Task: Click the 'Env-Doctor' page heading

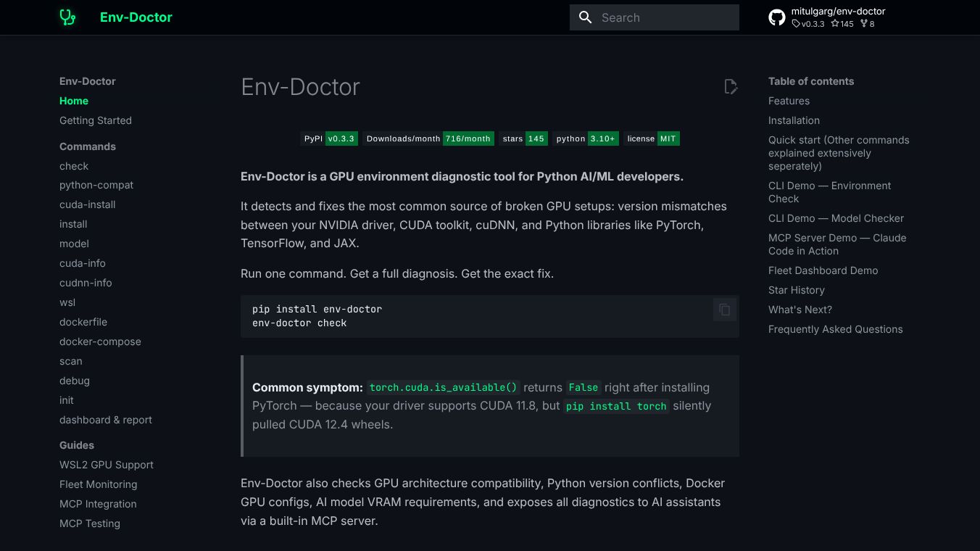Action: (x=300, y=87)
